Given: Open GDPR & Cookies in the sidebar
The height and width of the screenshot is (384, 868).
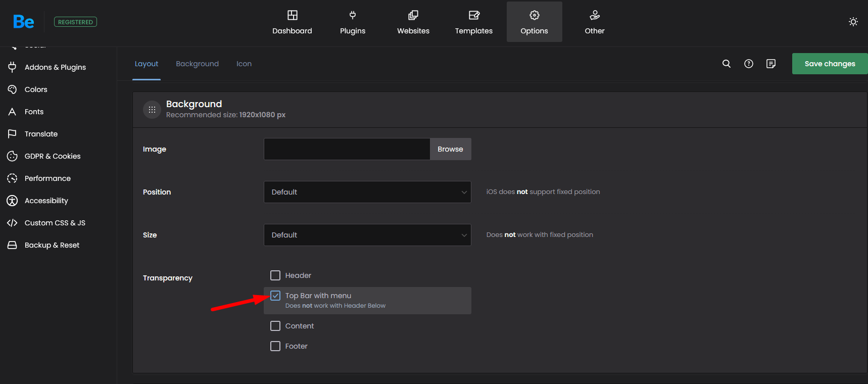Looking at the screenshot, I should (x=53, y=156).
